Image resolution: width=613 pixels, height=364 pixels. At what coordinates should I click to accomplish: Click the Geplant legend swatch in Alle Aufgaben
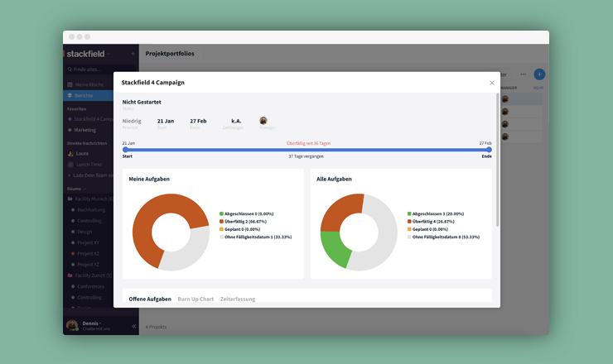(409, 229)
